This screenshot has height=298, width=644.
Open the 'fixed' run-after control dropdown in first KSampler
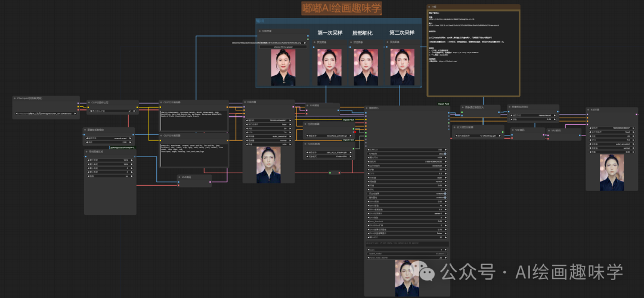coord(268,125)
